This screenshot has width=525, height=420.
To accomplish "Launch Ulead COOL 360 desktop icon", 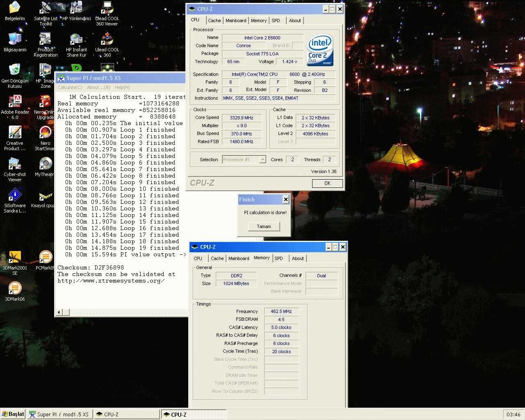I will (x=107, y=45).
